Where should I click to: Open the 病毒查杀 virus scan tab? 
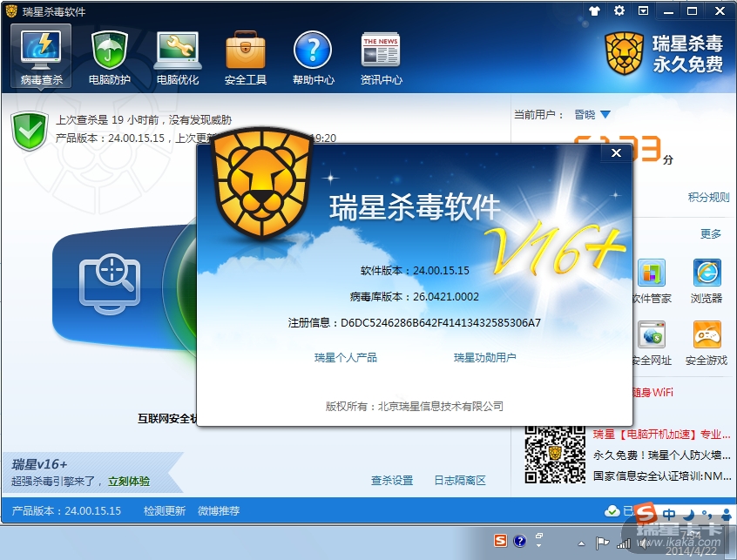click(x=41, y=57)
